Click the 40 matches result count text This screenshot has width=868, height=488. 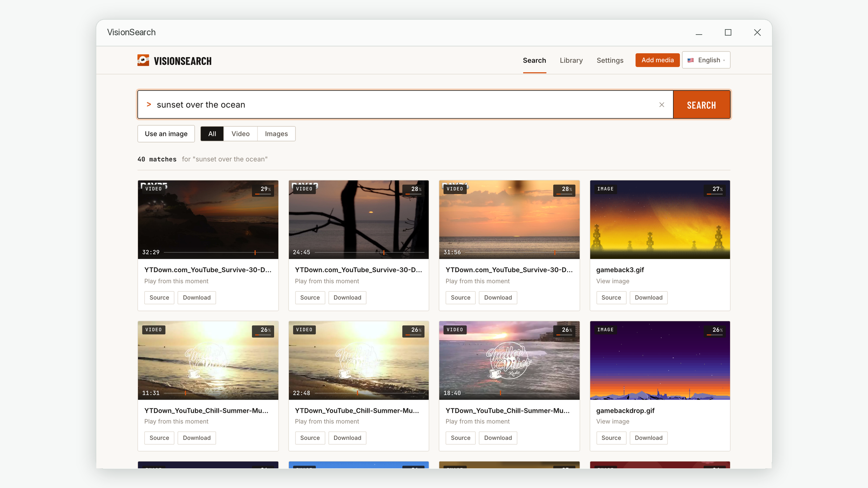coord(157,159)
